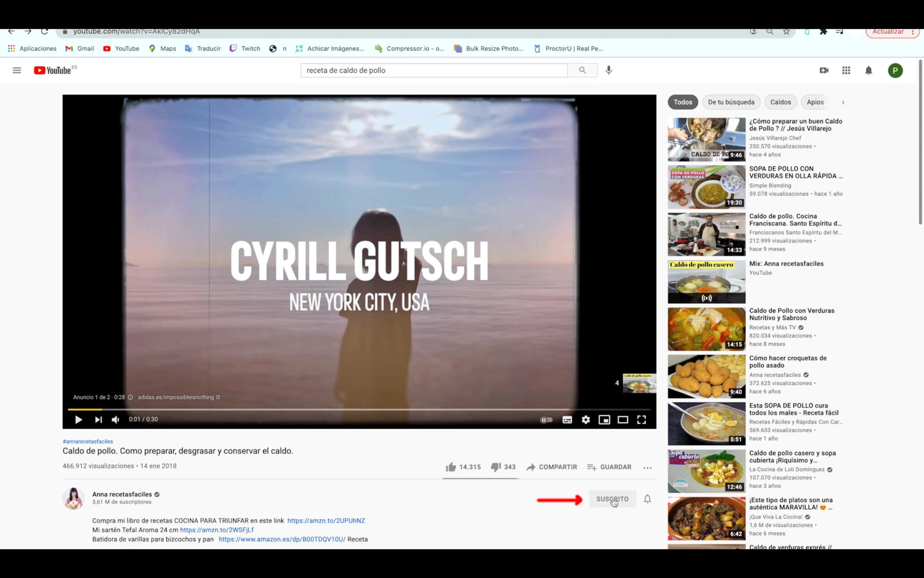This screenshot has width=924, height=578.
Task: Open the hamburger guide menu
Action: (17, 70)
